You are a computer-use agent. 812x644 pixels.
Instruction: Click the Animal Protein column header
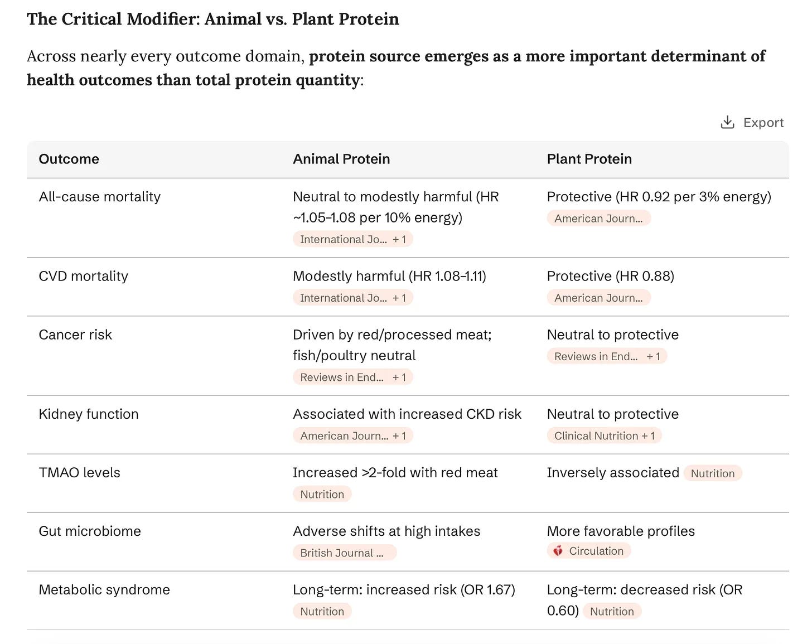(x=341, y=159)
